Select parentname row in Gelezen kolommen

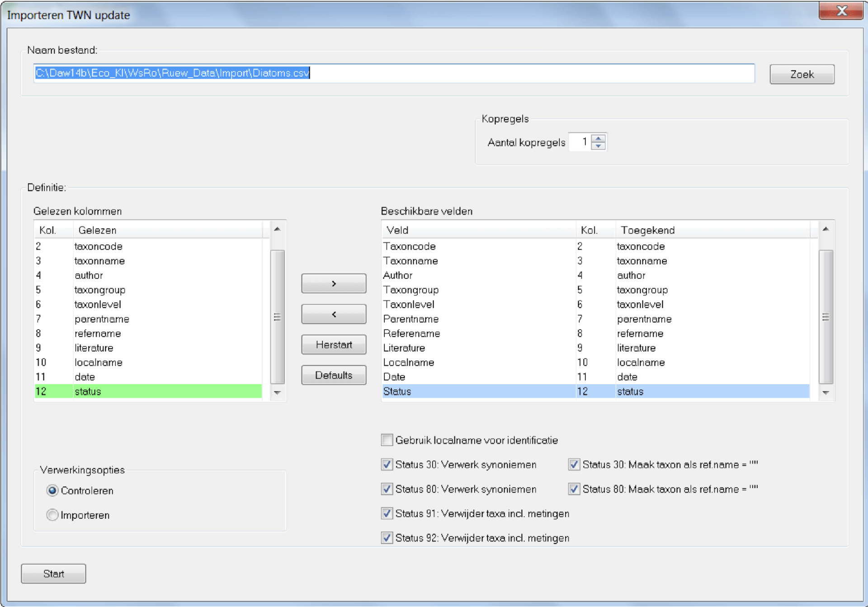click(148, 319)
